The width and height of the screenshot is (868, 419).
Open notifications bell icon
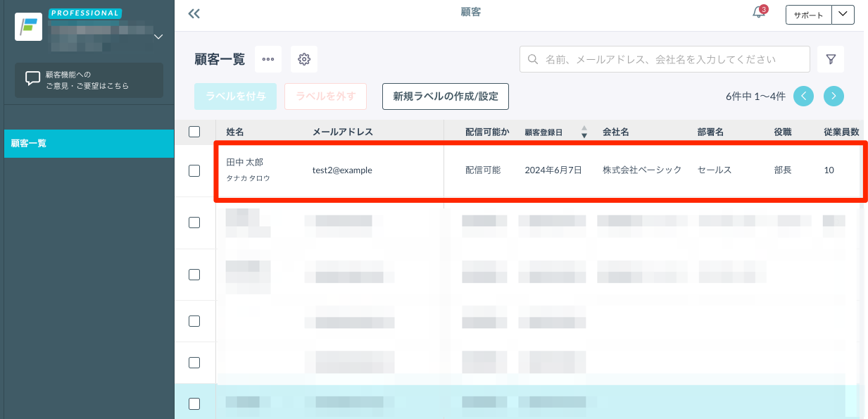point(759,13)
